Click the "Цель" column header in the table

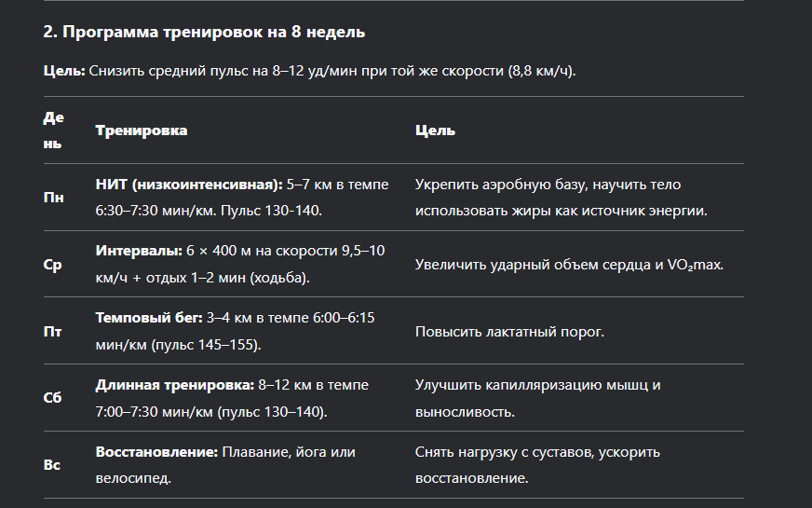click(x=435, y=130)
